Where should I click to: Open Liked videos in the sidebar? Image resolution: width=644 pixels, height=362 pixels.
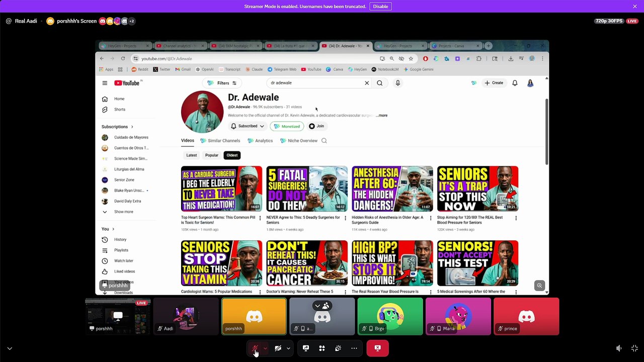pyautogui.click(x=118, y=271)
